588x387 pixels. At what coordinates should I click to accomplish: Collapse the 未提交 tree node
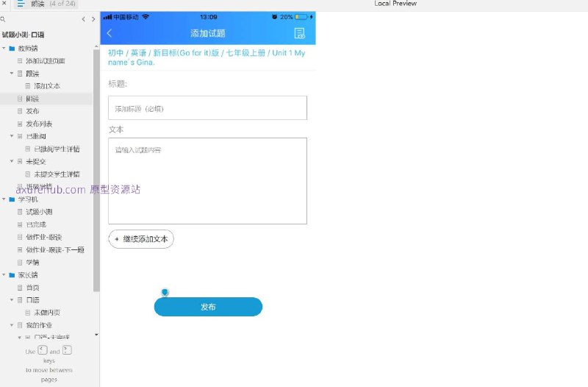tap(12, 161)
